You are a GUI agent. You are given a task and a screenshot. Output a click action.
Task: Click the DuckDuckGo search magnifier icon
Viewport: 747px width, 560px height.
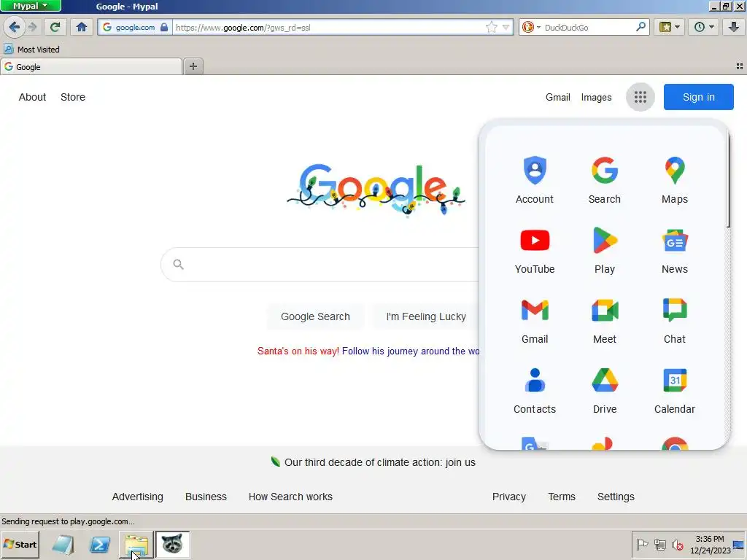click(x=640, y=27)
